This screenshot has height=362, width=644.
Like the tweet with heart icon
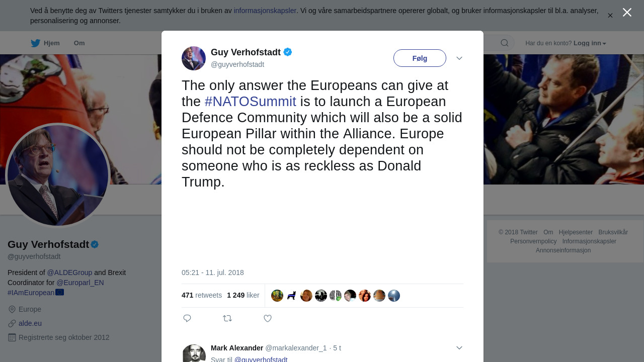[268, 318]
